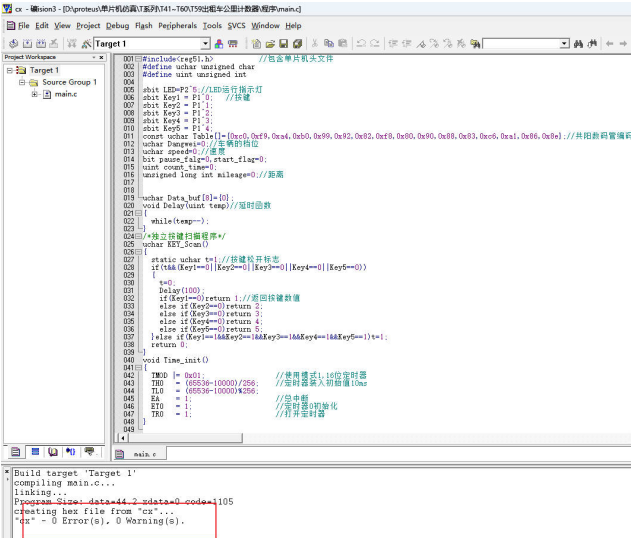640x538 pixels.
Task: Click the Rebuild all target files icon
Action: [41, 44]
